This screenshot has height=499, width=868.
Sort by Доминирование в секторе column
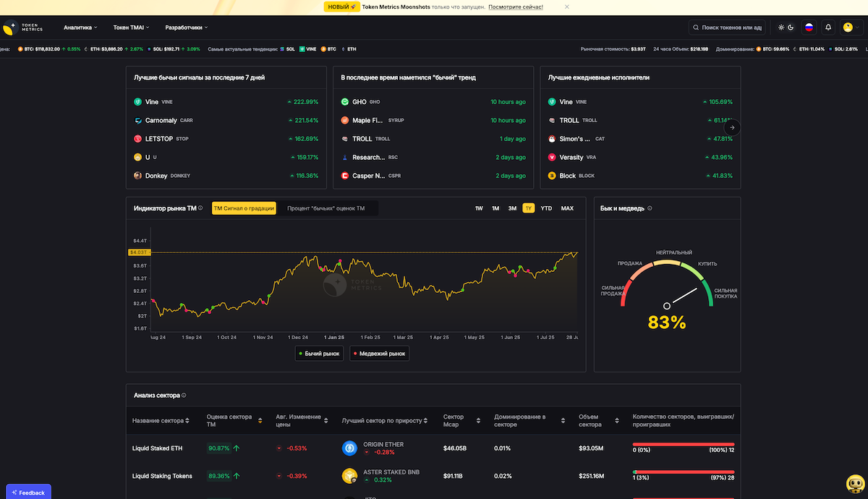click(528, 420)
